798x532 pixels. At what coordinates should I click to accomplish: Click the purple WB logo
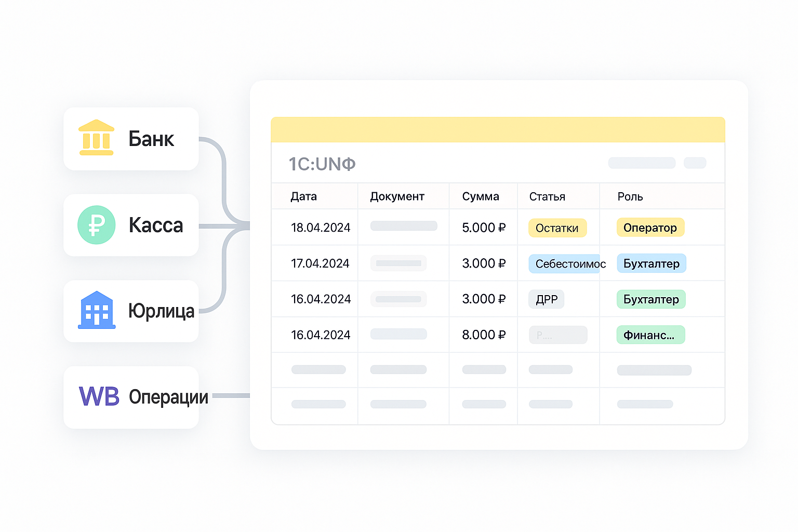click(x=99, y=396)
